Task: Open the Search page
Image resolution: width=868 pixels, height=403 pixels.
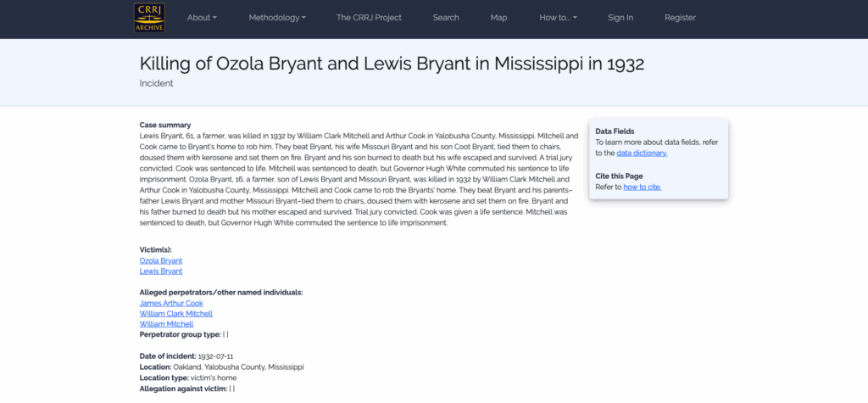Action: tap(446, 18)
